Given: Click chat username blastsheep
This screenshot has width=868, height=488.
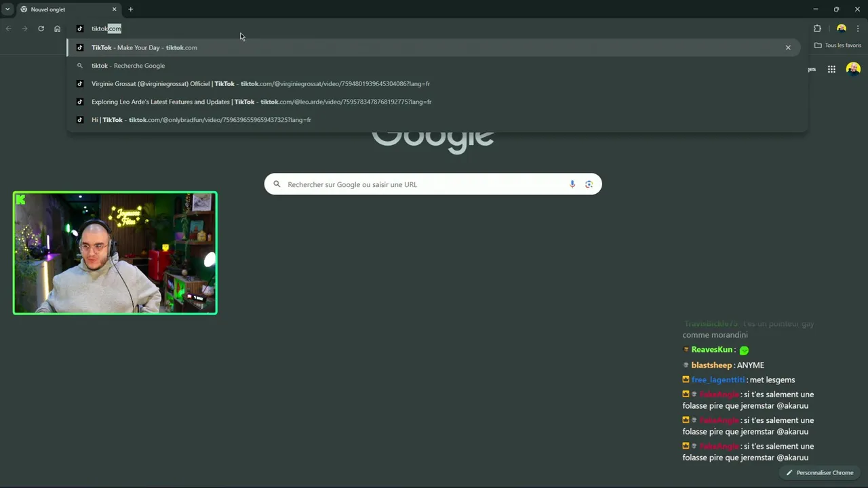Looking at the screenshot, I should click(711, 365).
